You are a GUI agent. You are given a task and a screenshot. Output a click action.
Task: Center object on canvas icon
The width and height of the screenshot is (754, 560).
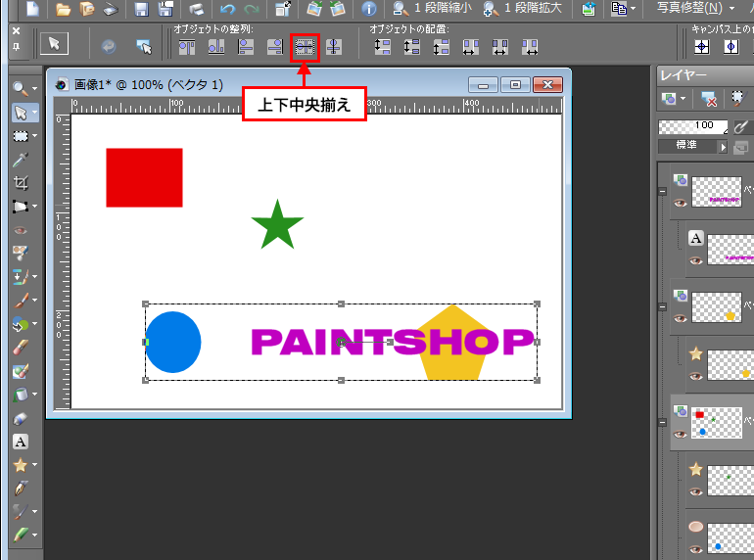point(701,47)
